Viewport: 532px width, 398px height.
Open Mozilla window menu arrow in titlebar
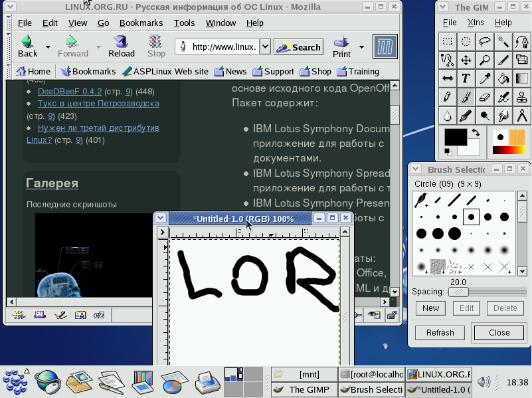(10, 7)
